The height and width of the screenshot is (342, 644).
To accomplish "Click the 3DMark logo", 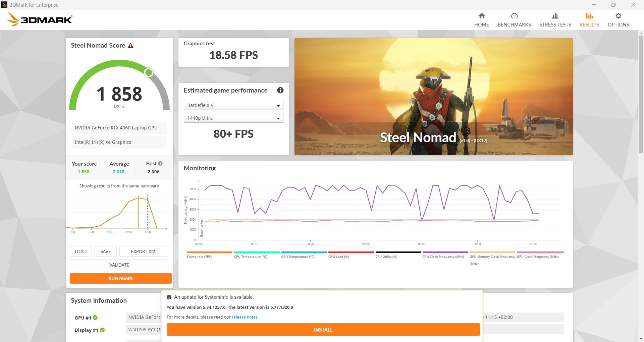I will 39,19.
